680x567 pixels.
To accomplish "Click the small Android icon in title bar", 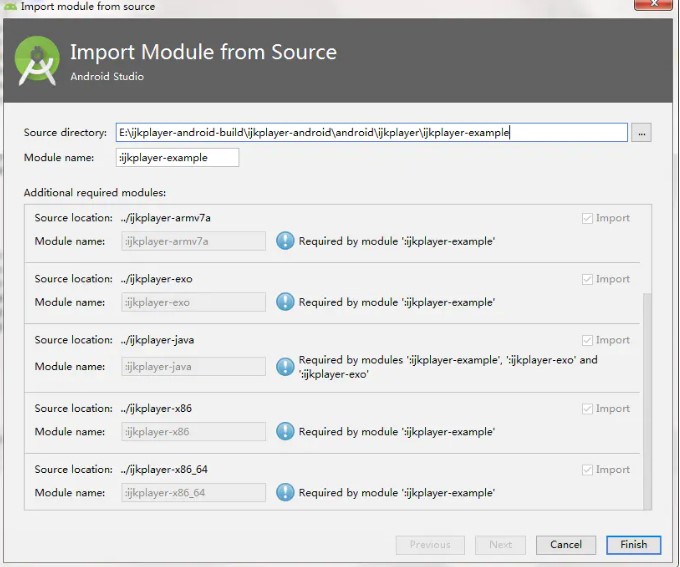I will (10, 6).
